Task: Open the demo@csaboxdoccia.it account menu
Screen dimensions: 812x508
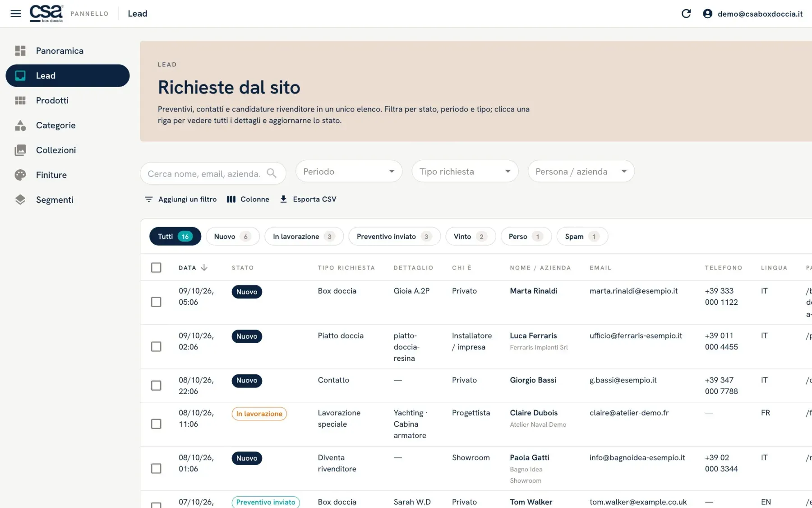Action: 753,14
